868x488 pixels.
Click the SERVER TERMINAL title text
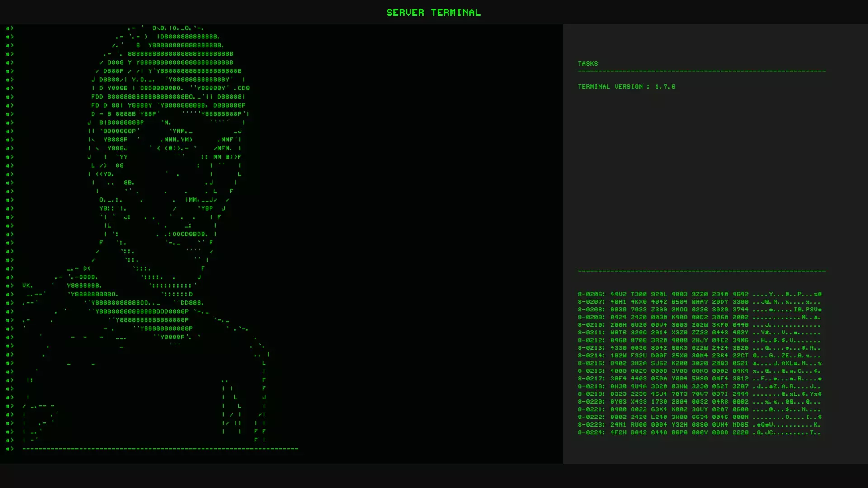pyautogui.click(x=433, y=13)
